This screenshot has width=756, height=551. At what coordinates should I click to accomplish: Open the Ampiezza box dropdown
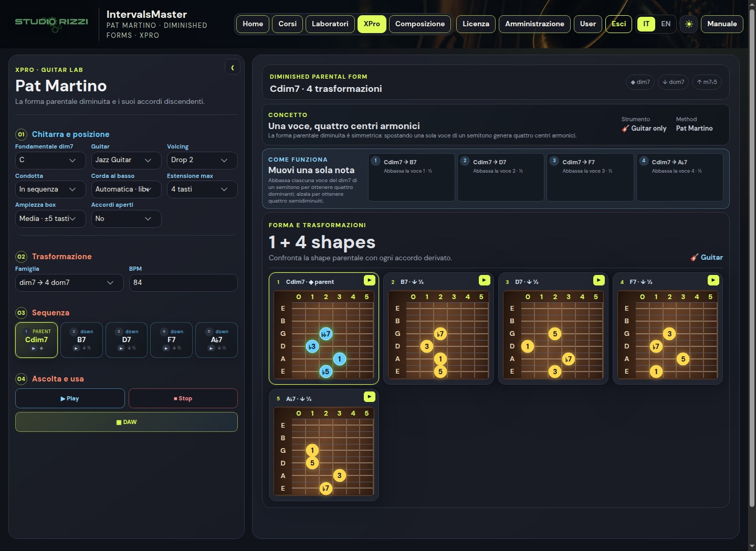(50, 219)
